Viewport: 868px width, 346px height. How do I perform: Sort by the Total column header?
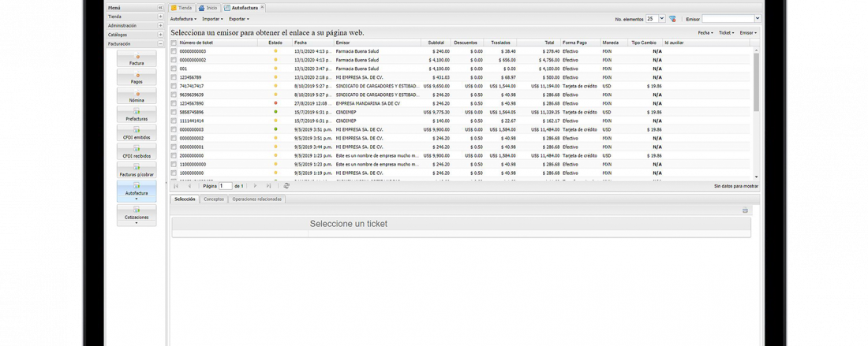pos(548,43)
